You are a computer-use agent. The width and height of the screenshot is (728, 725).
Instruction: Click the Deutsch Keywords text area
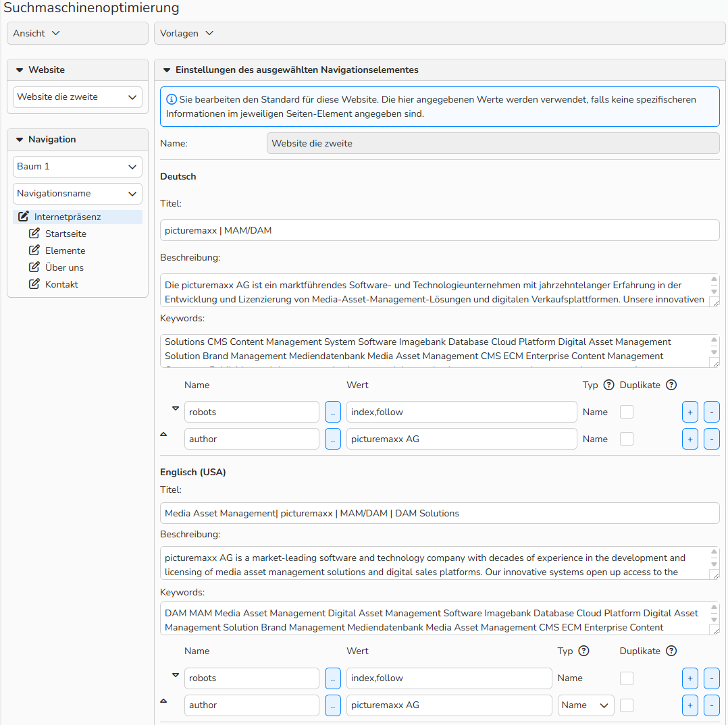point(440,351)
